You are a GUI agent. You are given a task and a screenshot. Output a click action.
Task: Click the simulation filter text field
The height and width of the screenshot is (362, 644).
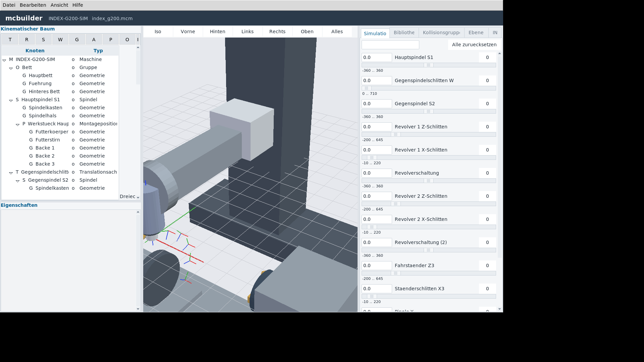(x=390, y=45)
